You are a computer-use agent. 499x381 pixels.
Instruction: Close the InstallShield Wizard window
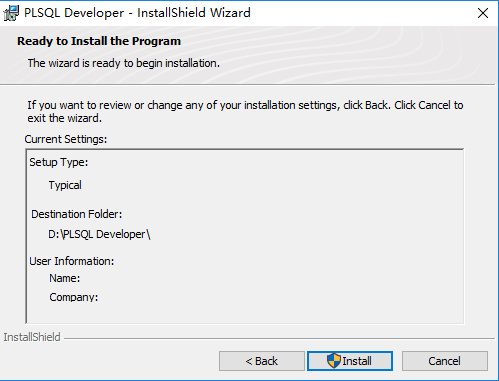(483, 13)
